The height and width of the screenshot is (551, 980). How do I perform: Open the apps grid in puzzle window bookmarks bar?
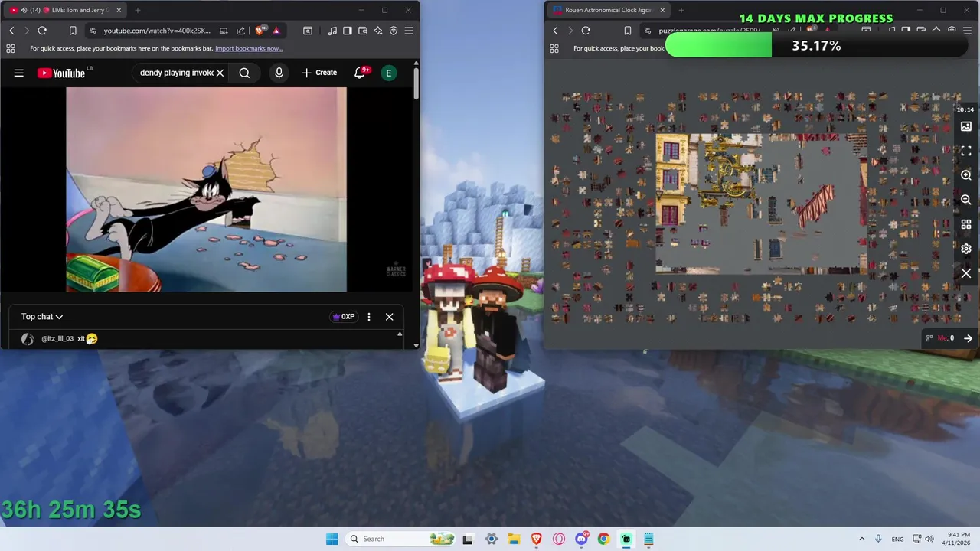(x=554, y=48)
